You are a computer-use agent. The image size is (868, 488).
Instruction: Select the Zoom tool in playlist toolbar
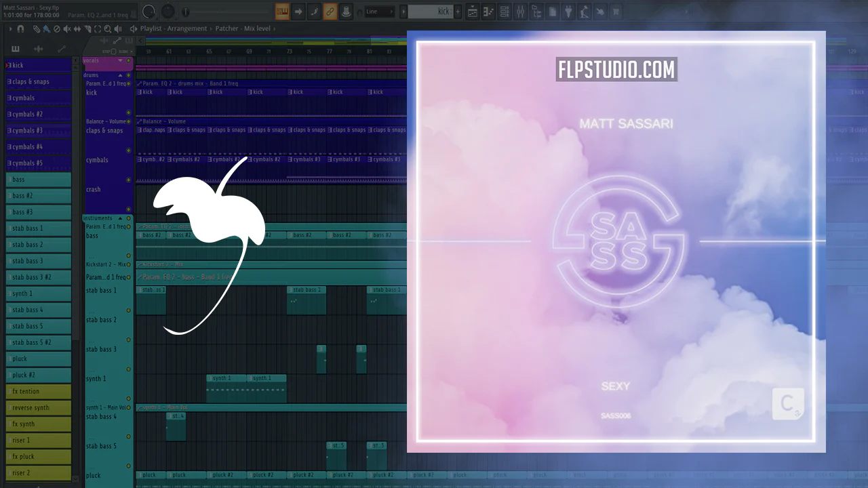[108, 28]
